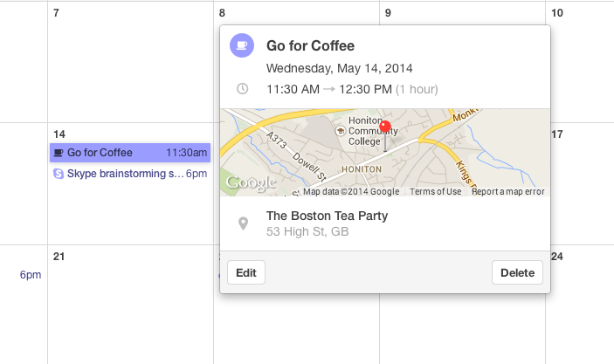Click The Boston Tea Party location name
Viewport: 614px width, 364px height.
coord(327,216)
